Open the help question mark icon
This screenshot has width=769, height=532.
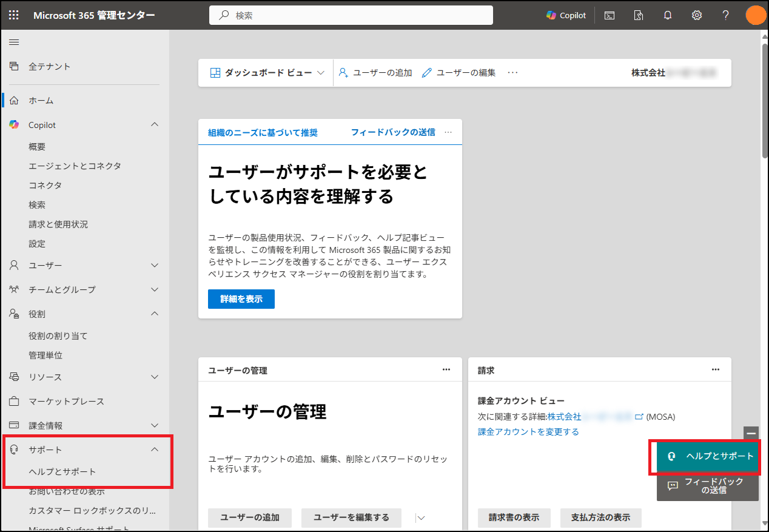point(725,15)
